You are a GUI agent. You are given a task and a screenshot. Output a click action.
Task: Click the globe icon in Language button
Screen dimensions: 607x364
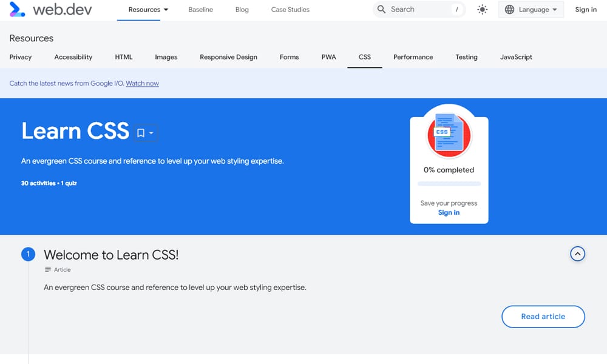click(x=509, y=10)
